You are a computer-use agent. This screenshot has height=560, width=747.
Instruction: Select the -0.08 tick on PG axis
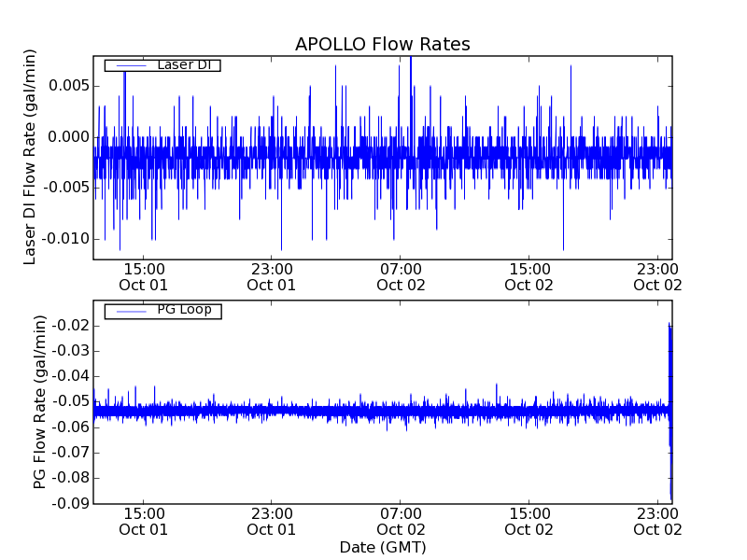(71, 478)
